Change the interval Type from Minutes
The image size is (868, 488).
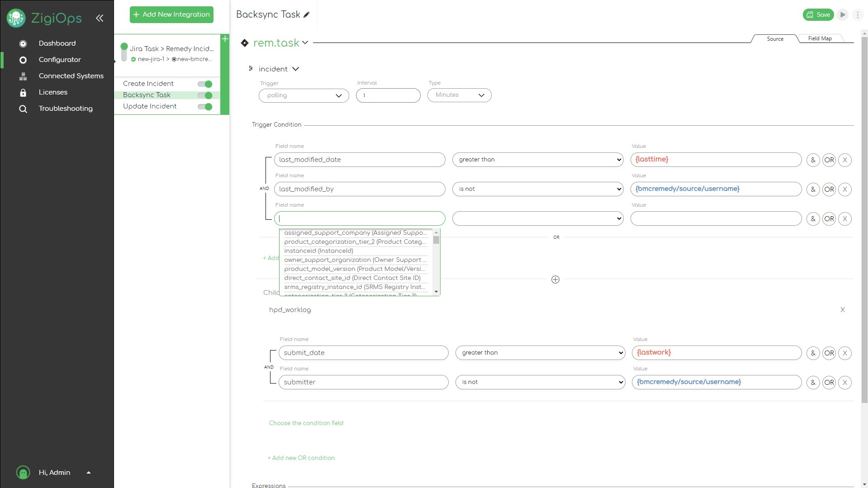pos(459,95)
